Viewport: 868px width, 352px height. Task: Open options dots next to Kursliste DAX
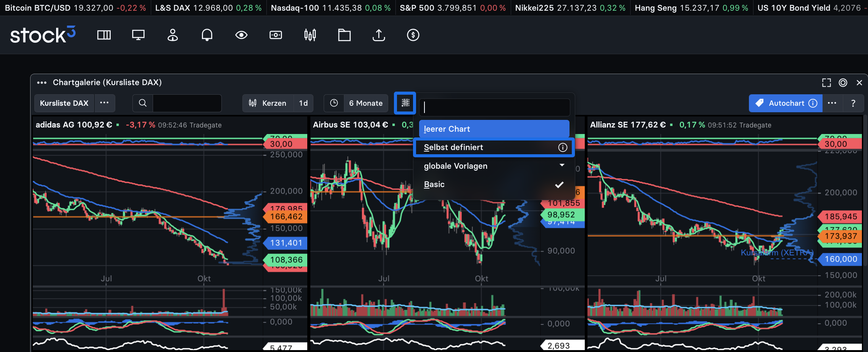pyautogui.click(x=104, y=103)
